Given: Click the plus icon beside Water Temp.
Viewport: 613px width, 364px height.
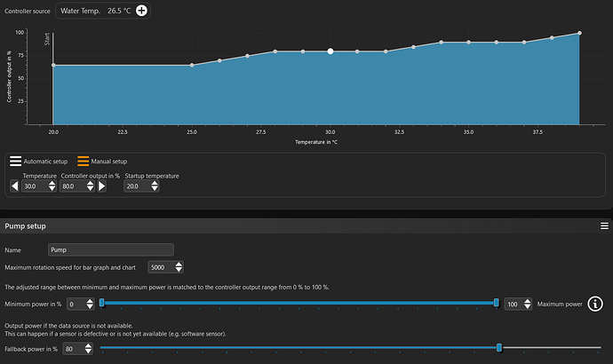Looking at the screenshot, I should 142,11.
